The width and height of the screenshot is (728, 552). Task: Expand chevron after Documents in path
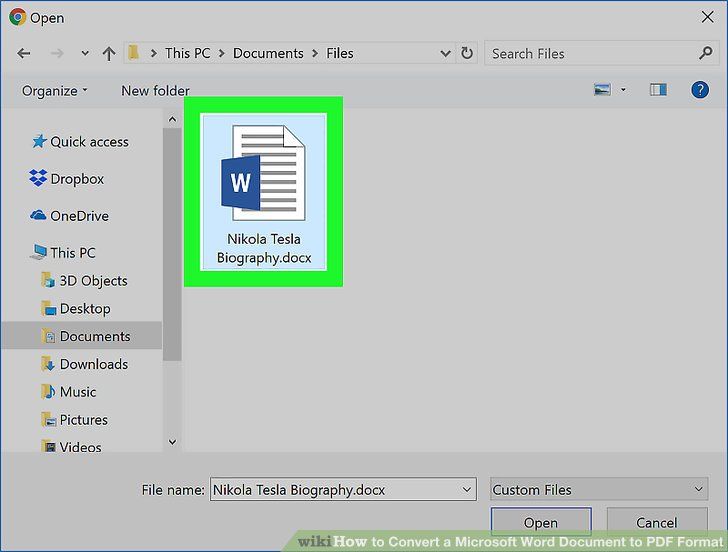(315, 54)
